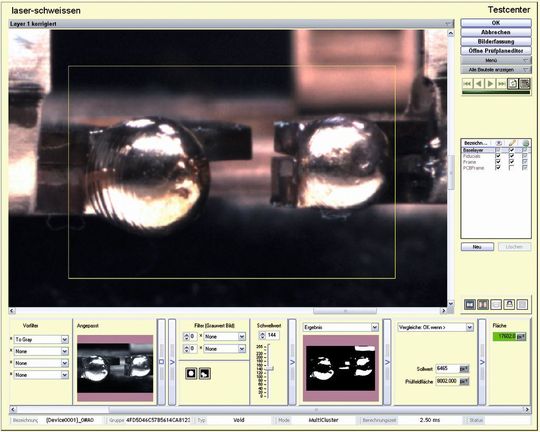The width and height of the screenshot is (540, 432).
Task: Enable PCBFrame edit checkbox
Action: pyautogui.click(x=511, y=168)
